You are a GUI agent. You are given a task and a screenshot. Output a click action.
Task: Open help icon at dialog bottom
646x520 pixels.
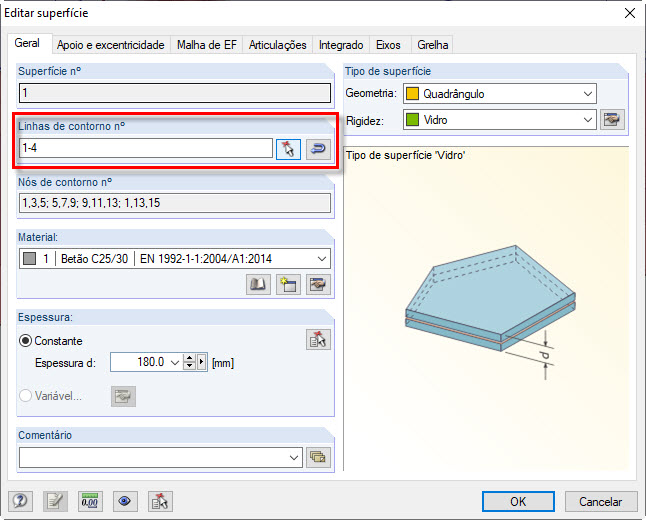coord(20,501)
